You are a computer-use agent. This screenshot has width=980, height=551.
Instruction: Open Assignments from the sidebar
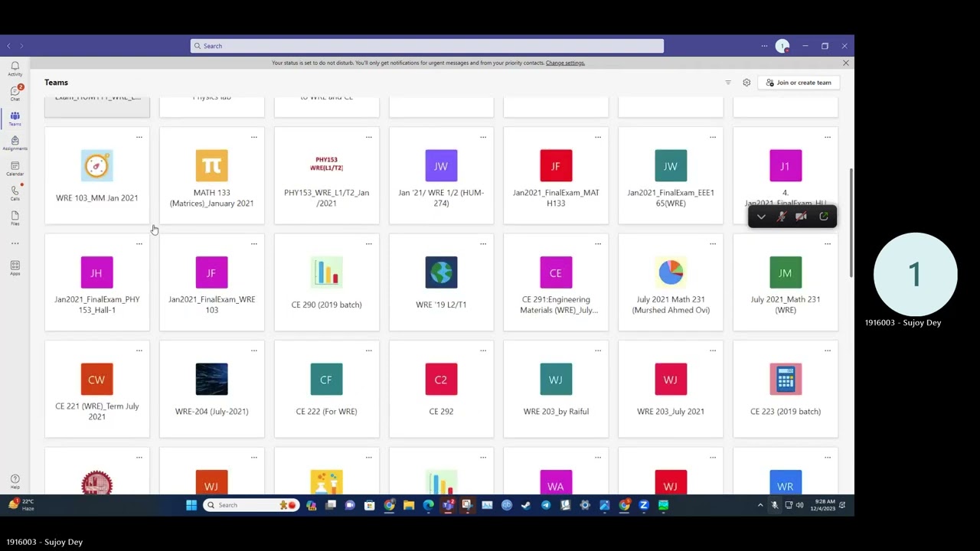15,143
